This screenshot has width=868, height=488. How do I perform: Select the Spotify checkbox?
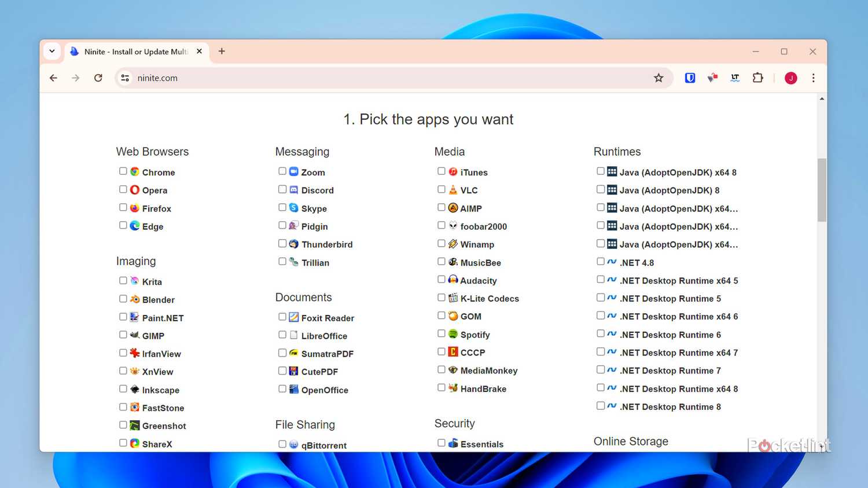coord(441,333)
